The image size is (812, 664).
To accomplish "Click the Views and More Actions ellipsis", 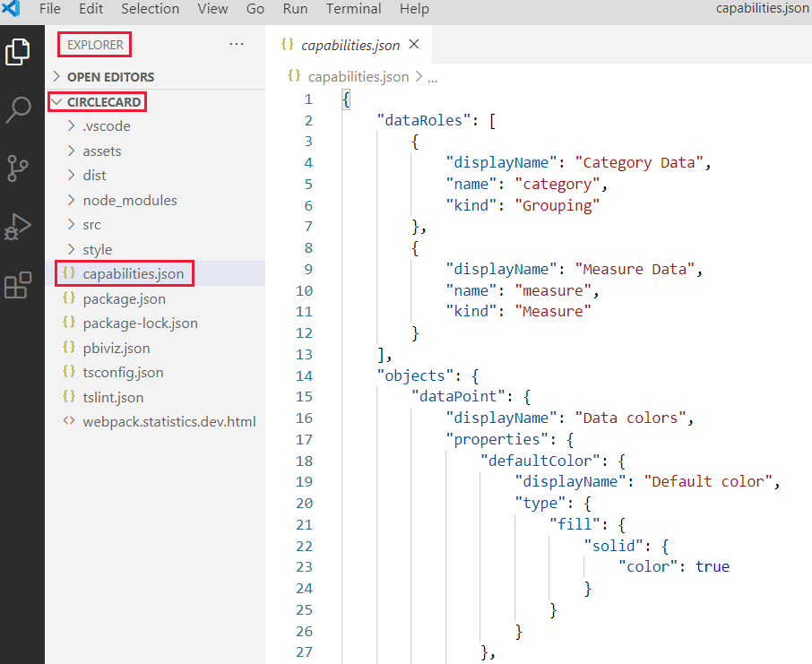I will (236, 43).
